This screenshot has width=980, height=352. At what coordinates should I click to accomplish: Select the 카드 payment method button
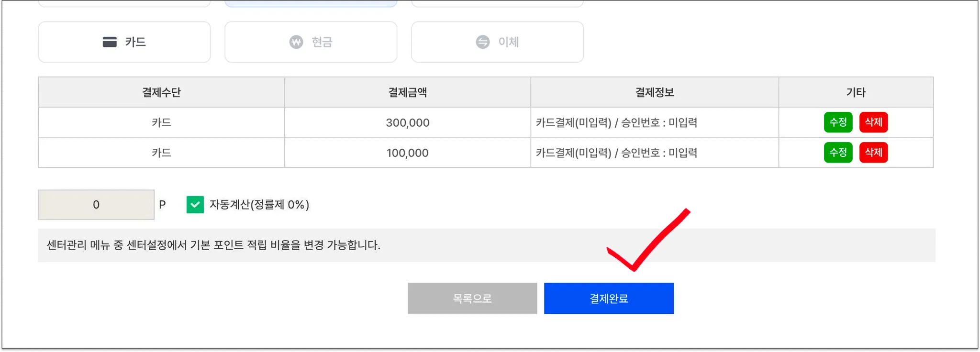click(124, 42)
